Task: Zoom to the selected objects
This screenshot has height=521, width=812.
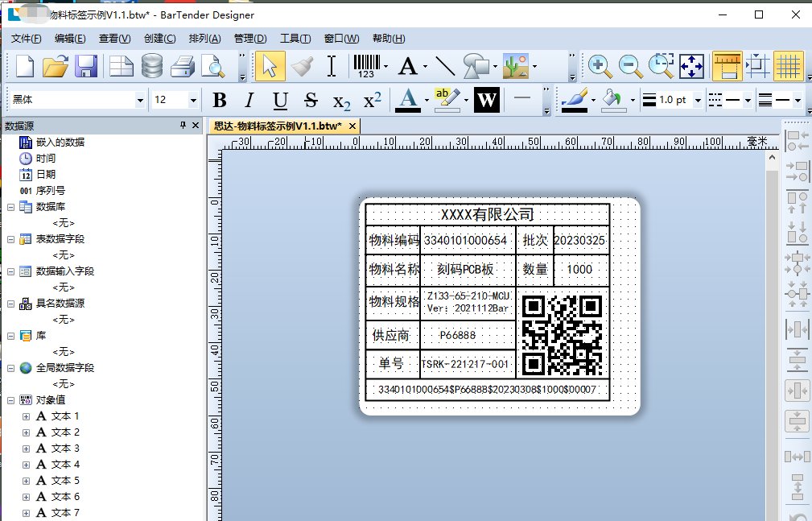Action: 662,66
